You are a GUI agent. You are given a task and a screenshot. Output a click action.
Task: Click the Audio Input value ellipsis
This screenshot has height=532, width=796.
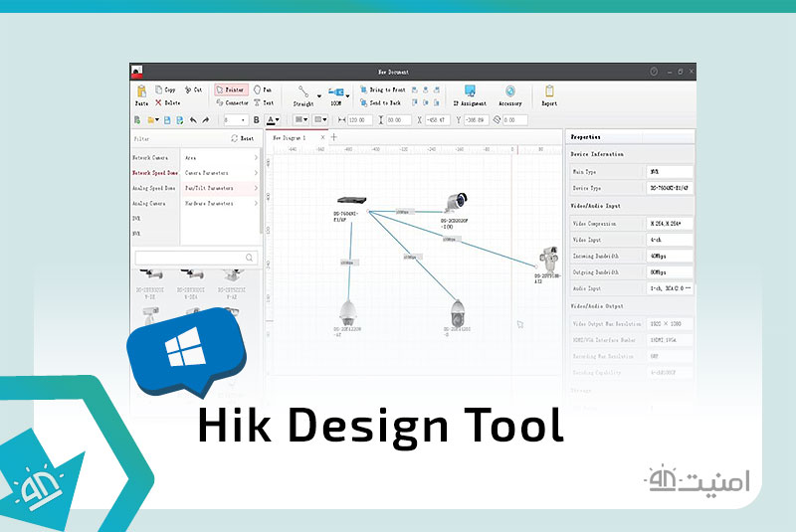point(689,288)
